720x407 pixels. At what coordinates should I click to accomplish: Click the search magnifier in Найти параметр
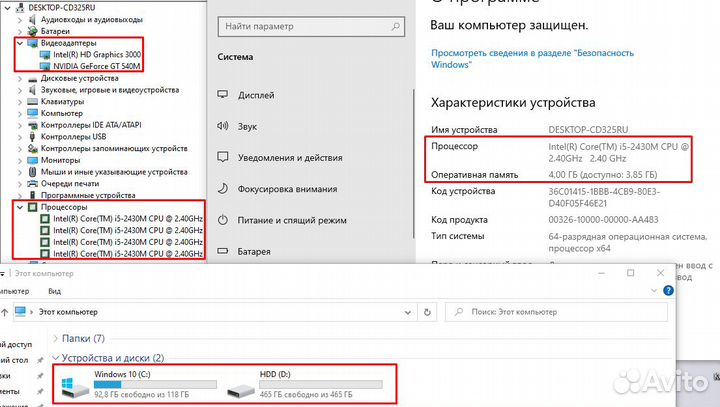tap(395, 27)
